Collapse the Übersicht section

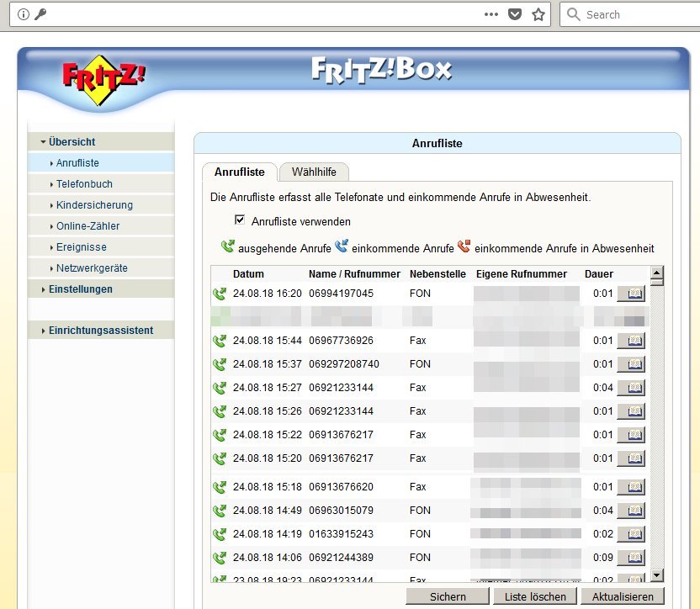point(101,142)
